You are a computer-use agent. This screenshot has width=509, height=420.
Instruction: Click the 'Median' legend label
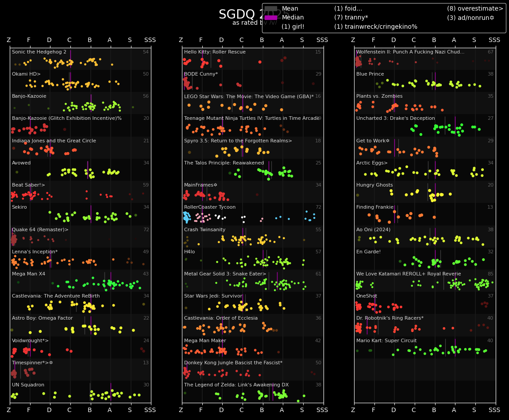coord(293,18)
